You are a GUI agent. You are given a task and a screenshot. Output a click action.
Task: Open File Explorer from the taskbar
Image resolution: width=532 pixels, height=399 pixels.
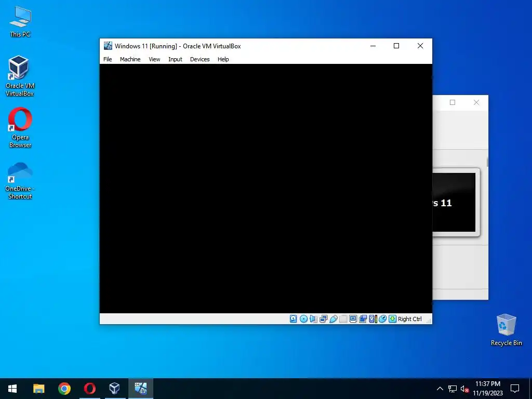[38, 389]
